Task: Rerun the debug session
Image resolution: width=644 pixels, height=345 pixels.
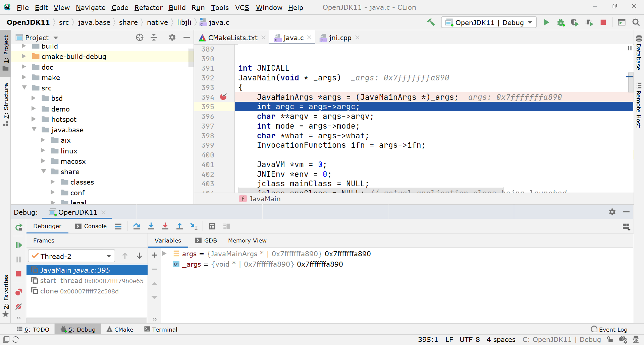Action: point(19,227)
